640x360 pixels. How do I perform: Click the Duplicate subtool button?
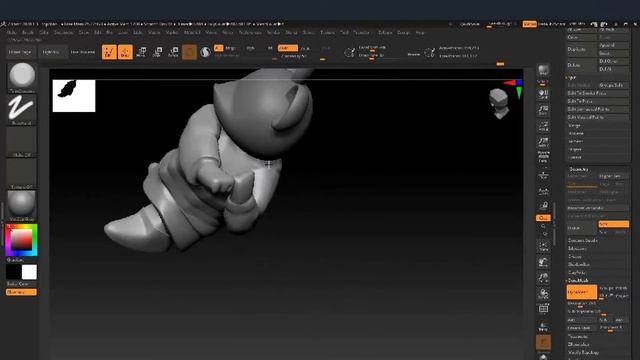point(582,49)
